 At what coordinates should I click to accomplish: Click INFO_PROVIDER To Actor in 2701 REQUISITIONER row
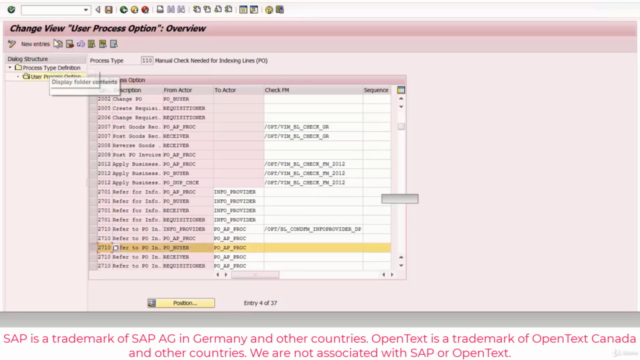point(238,220)
